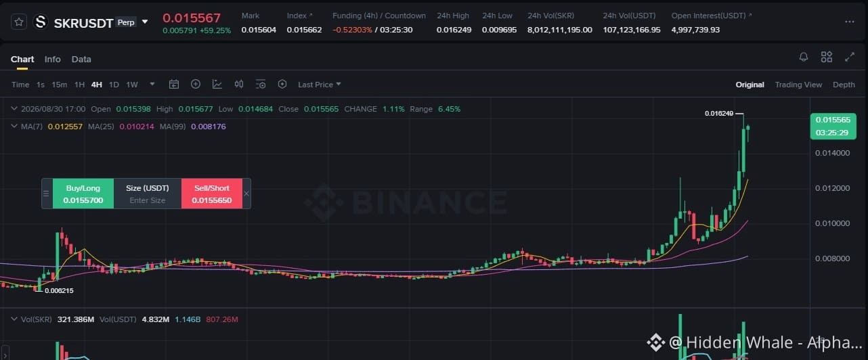Switch to the Info tab
The image size is (868, 360).
pos(53,60)
